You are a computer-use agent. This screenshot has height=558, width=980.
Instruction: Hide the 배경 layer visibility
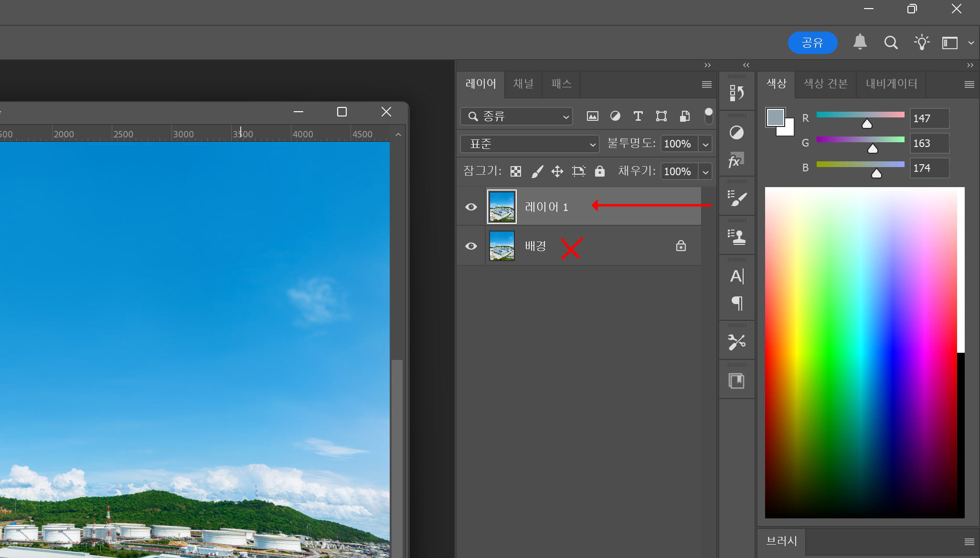click(471, 246)
